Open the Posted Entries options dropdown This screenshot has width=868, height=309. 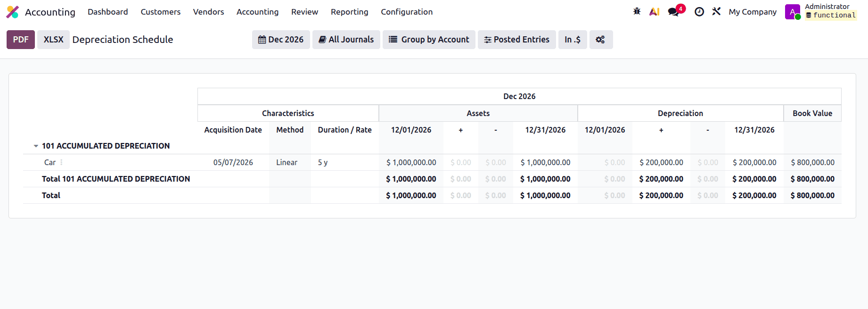point(517,40)
